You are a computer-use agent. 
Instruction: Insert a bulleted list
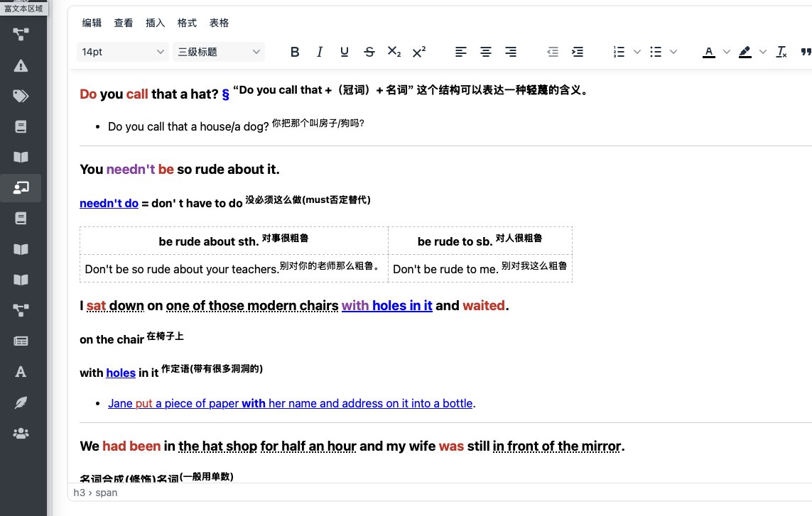point(656,52)
